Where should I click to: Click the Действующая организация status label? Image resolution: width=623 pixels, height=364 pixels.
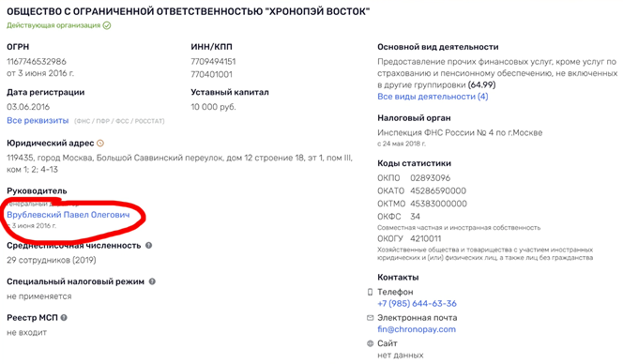tap(53, 25)
